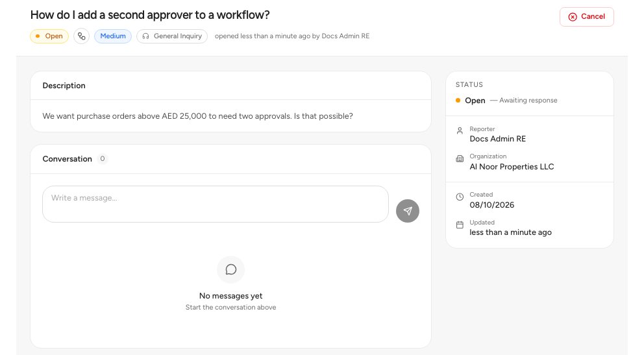Click the Conversation heading
This screenshot has width=644, height=355.
68,159
